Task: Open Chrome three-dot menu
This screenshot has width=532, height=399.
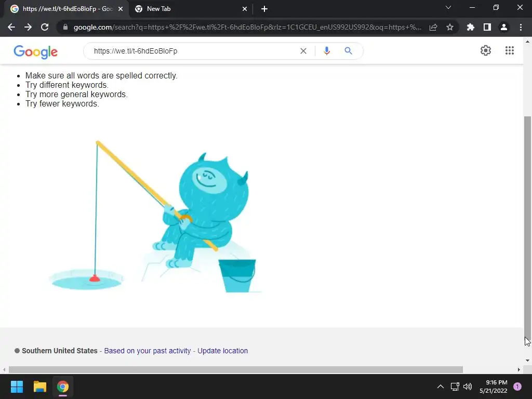Action: pos(521,27)
